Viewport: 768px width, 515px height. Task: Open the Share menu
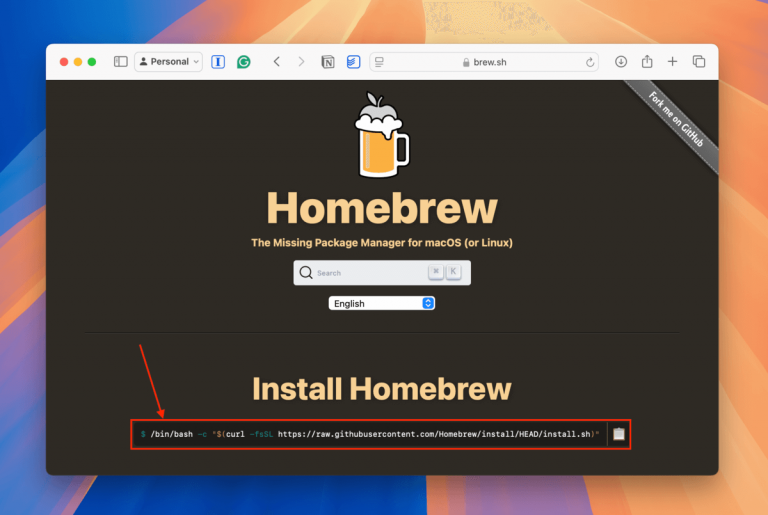[647, 62]
